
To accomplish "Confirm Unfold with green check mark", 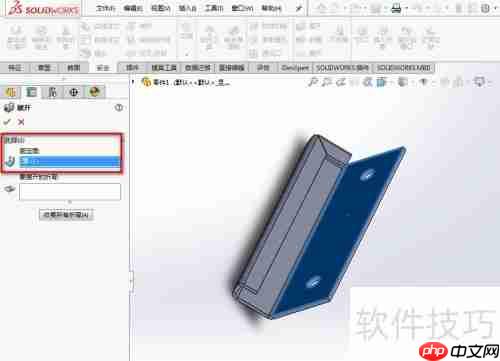I will pos(7,122).
